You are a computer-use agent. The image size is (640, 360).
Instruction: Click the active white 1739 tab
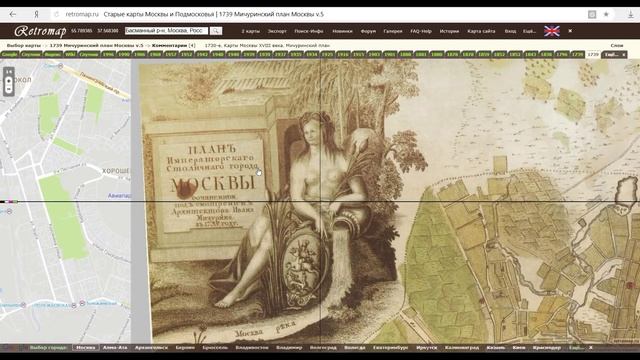click(x=593, y=54)
